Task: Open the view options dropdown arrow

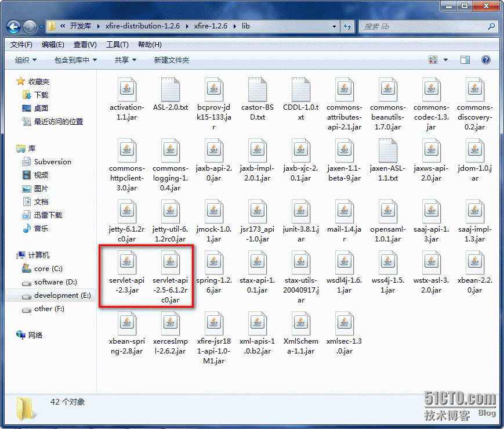Action: (x=445, y=60)
